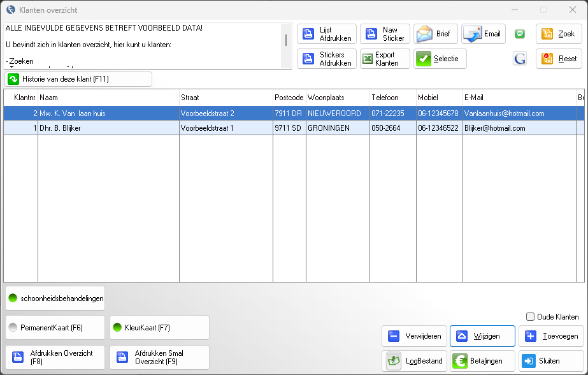Click the Lijst Afdrukken button
The image size is (588, 375).
[x=327, y=34]
